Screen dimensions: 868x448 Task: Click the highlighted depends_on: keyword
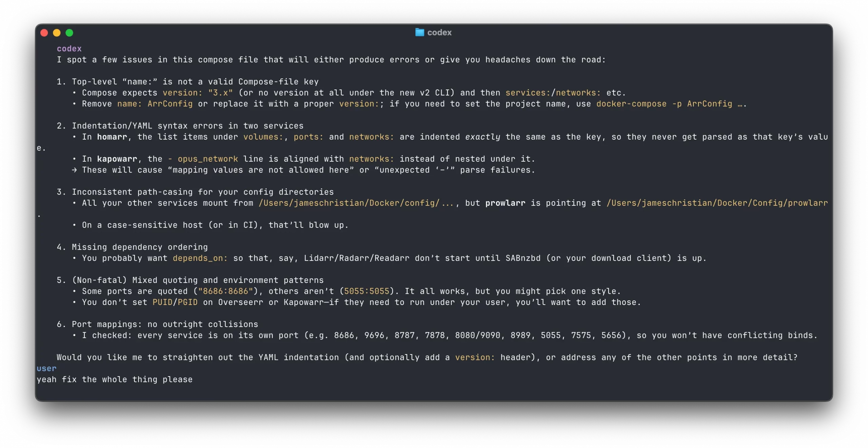200,258
